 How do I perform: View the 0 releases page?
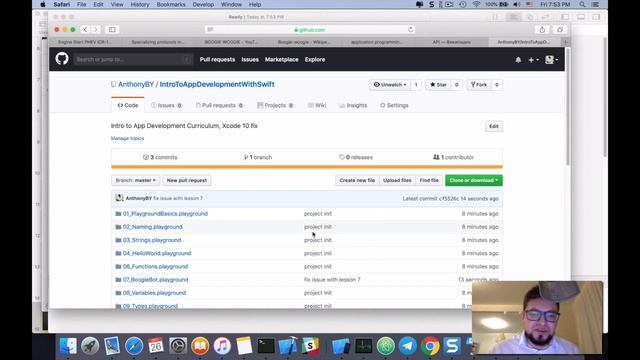[356, 157]
